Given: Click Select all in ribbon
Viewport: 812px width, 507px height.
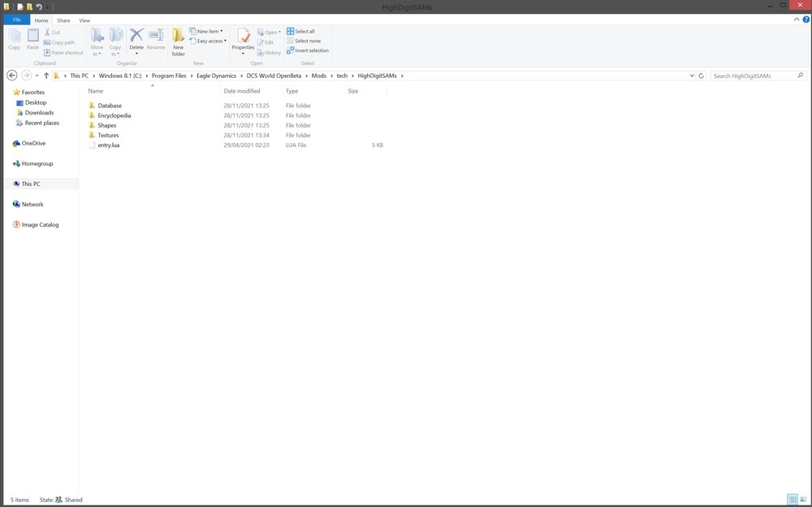Looking at the screenshot, I should point(300,31).
